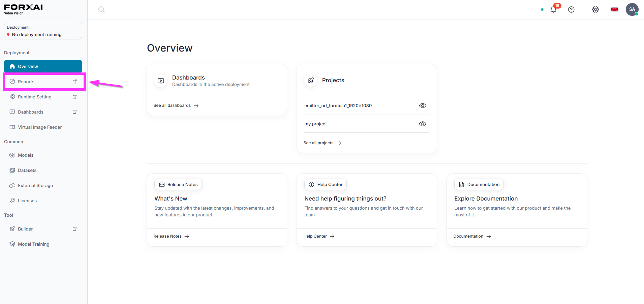
Task: Click the FORXAI Video Vision logo
Action: pyautogui.click(x=23, y=9)
